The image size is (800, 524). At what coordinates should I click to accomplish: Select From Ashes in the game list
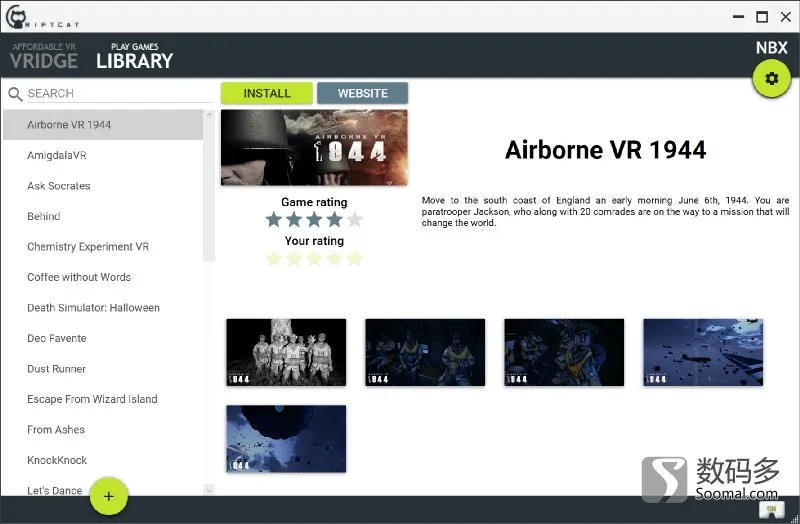click(103, 430)
